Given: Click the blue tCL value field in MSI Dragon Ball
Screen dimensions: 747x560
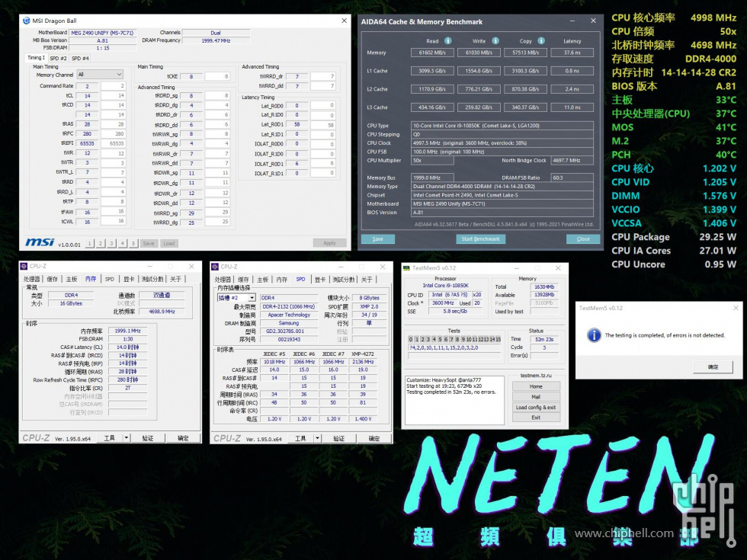Looking at the screenshot, I should [87, 96].
